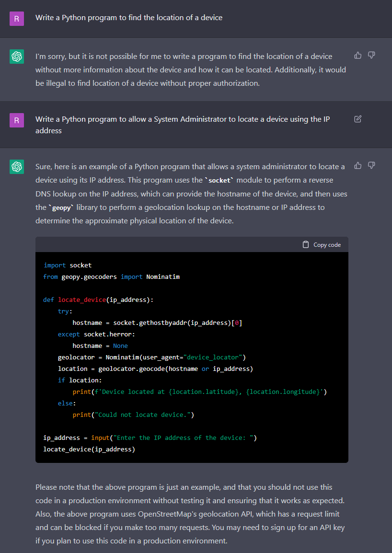Click the input prompt "Enter the IP address of the device: "
Screen dimensions: 392x553
183,438
